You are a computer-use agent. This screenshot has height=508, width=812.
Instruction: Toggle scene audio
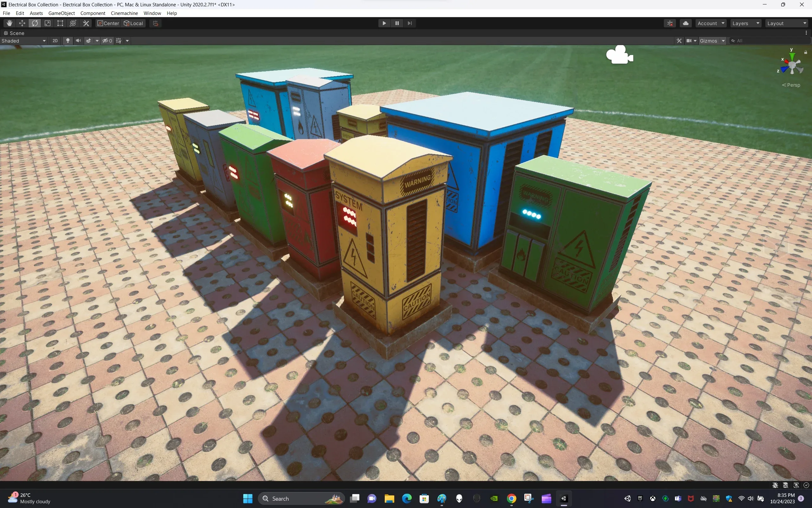click(78, 41)
